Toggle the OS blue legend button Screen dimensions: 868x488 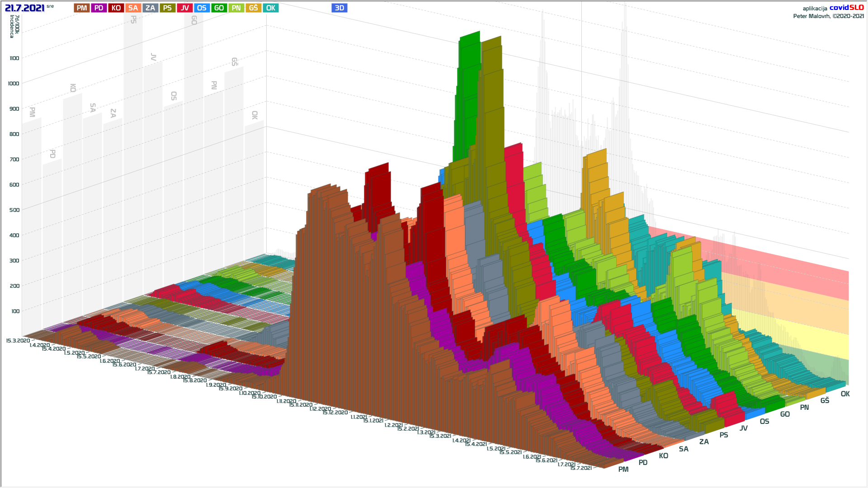click(202, 8)
